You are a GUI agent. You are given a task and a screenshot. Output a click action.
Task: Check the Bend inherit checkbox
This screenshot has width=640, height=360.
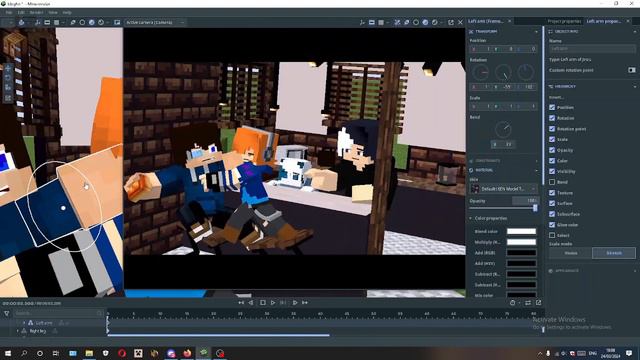(552, 182)
